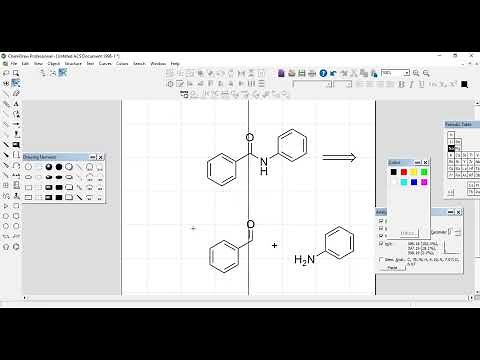This screenshot has height=360, width=480.
Task: Pick filled black circle in Drawing Elements
Action: 59,167
